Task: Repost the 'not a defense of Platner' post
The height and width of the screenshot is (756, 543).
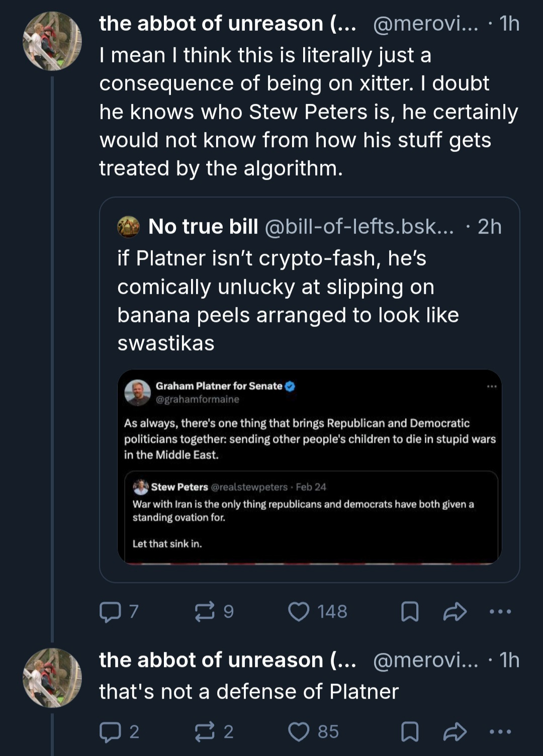Action: [205, 732]
